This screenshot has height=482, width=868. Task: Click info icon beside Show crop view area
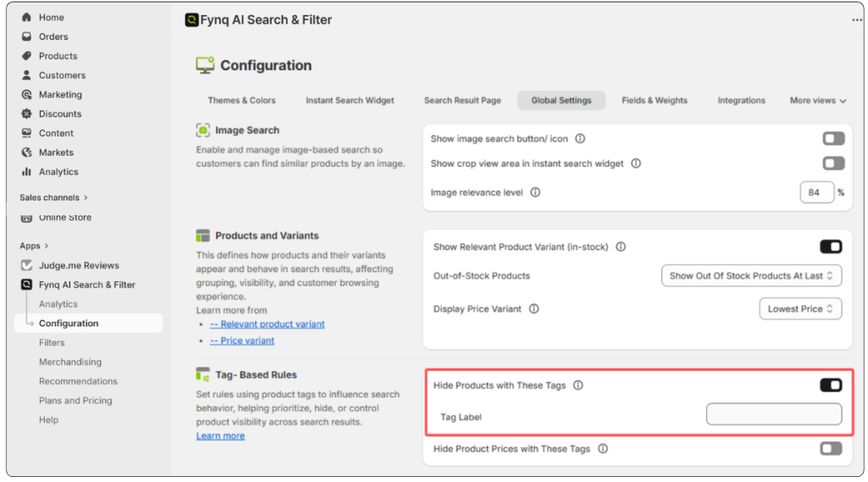[x=636, y=163]
